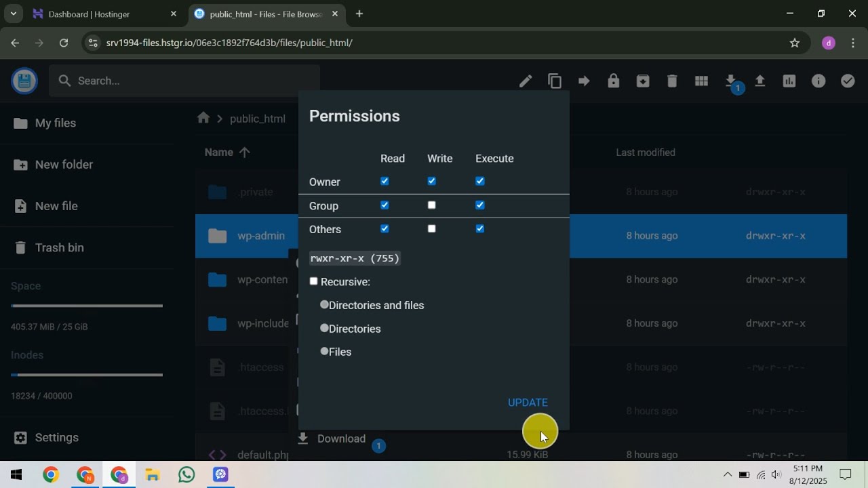The image size is (868, 488).
Task: Open the tab search dropdown arrow
Action: 13,14
